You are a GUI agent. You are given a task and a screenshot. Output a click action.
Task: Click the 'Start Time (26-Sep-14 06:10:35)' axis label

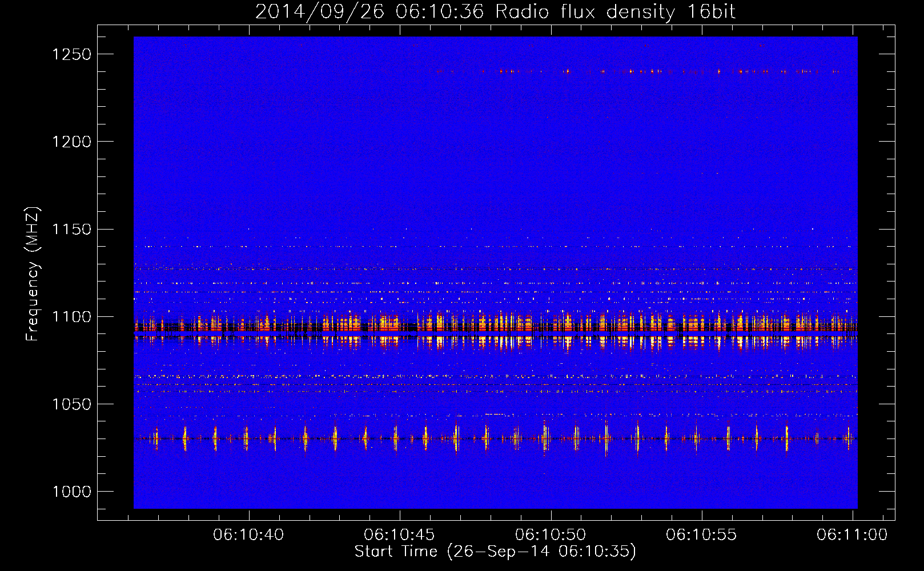[x=495, y=552]
